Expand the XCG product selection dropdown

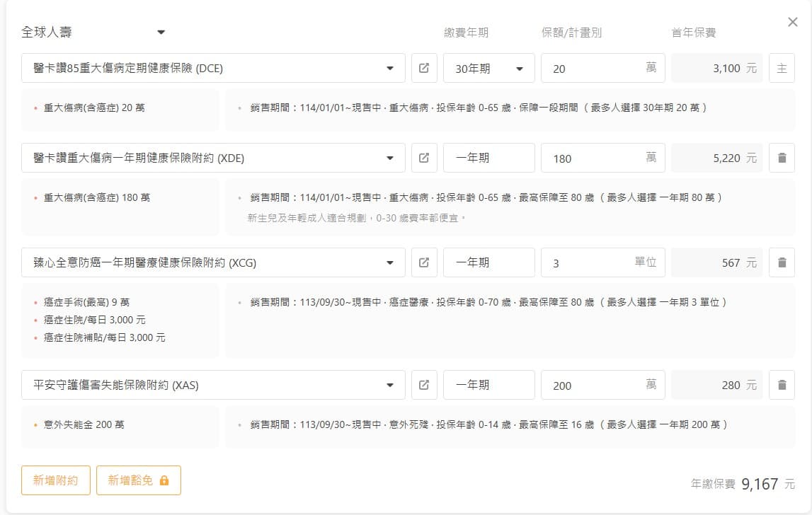coord(390,262)
